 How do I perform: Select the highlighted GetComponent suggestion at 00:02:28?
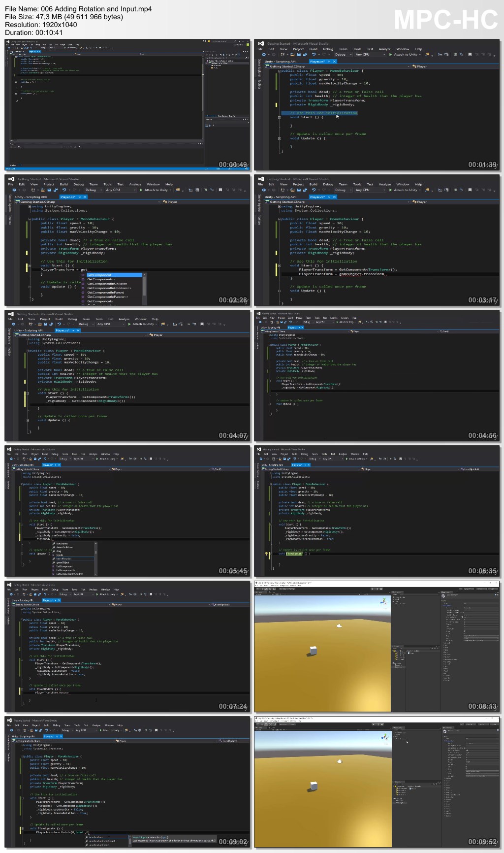click(114, 275)
